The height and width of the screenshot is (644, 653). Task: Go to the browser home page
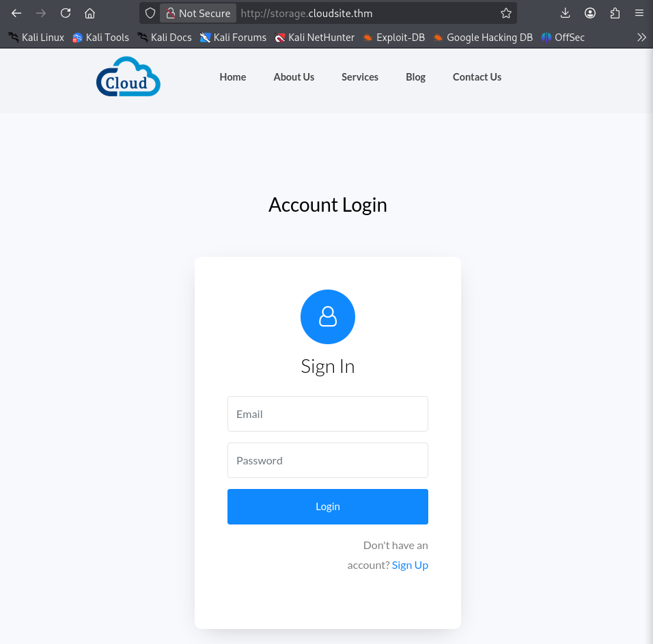coord(89,14)
